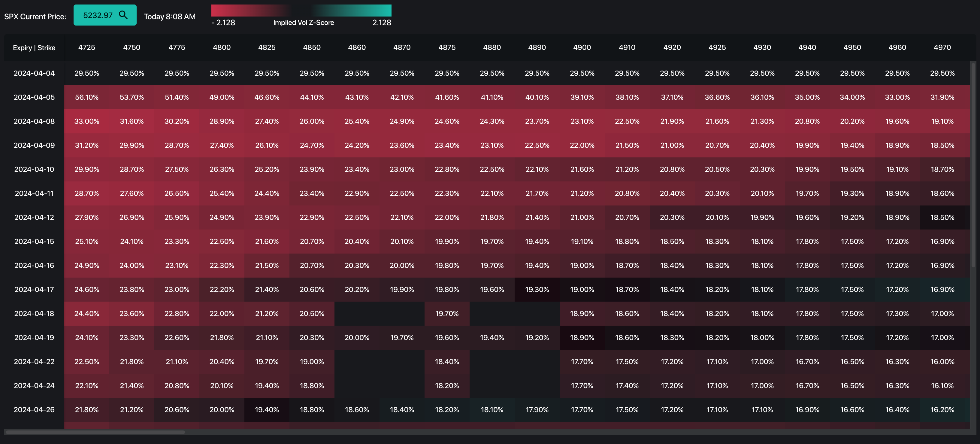Select the 4970 strike column header

coord(942,47)
